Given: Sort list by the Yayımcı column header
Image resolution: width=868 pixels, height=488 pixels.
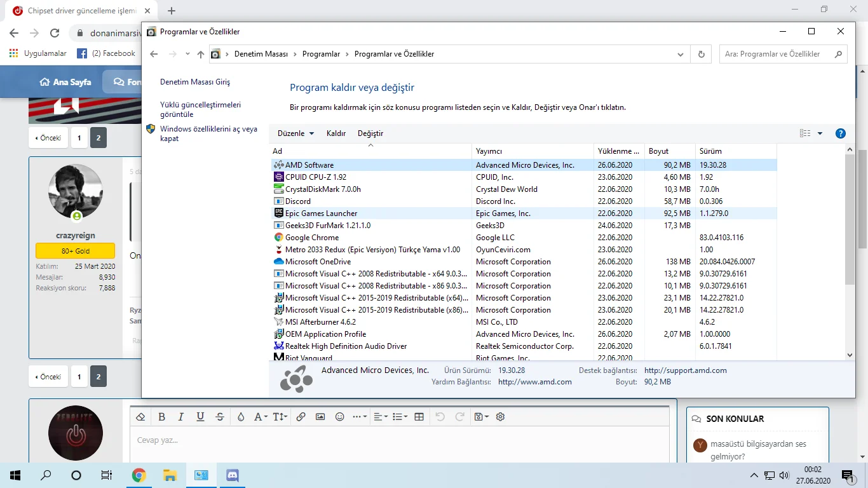Looking at the screenshot, I should tap(489, 151).
